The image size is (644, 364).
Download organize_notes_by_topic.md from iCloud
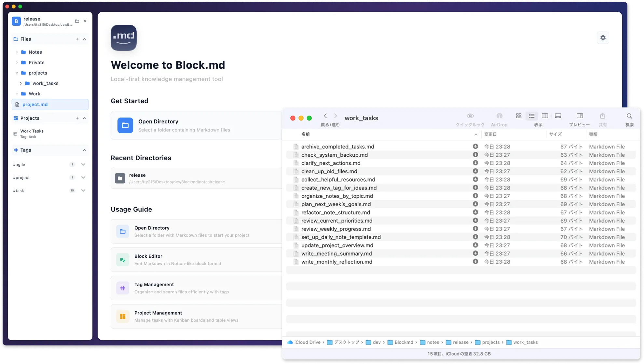point(475,196)
